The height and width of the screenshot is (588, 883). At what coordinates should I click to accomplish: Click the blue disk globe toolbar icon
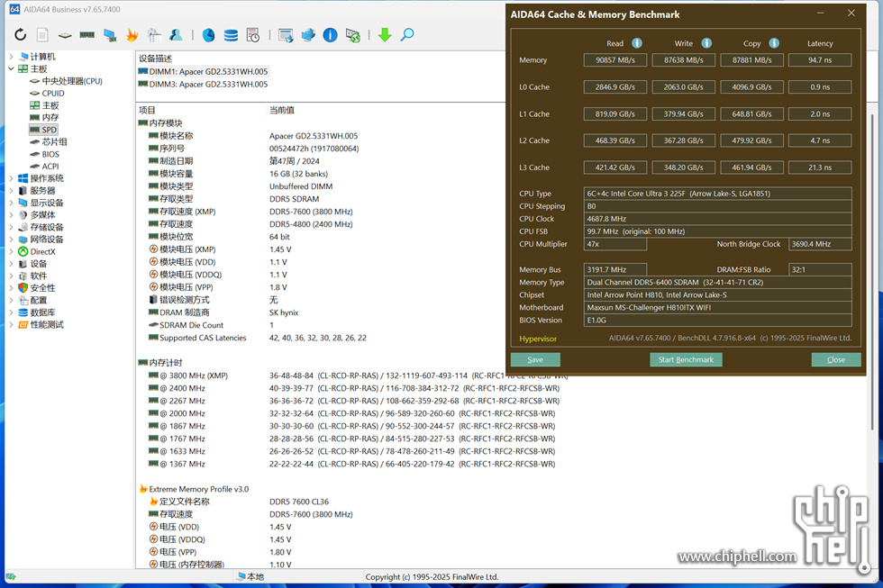tap(208, 35)
